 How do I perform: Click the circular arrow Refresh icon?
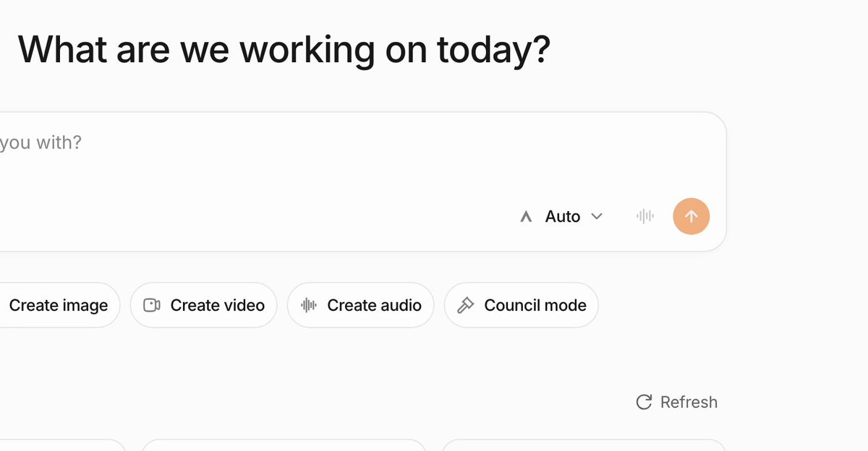tap(644, 402)
